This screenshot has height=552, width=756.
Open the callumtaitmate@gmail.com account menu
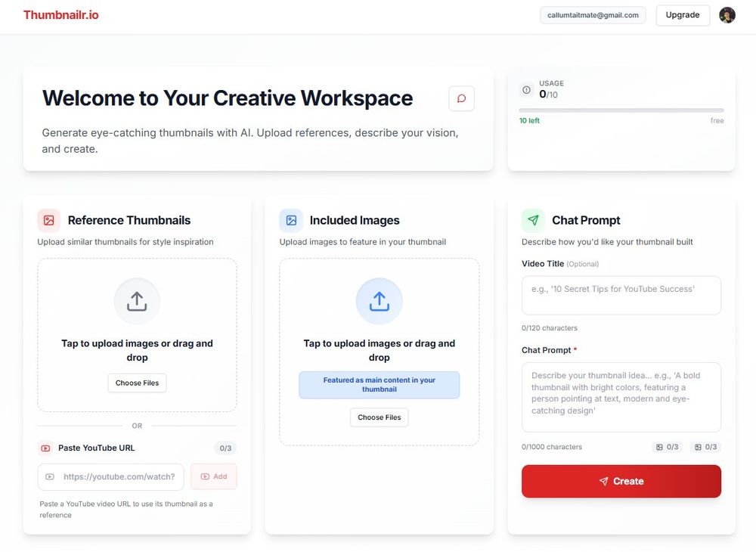592,14
